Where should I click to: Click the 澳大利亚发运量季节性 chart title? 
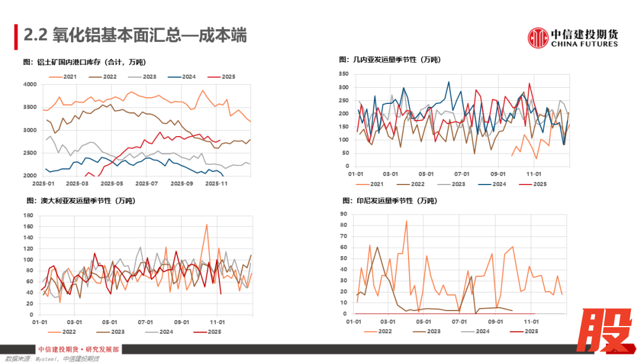click(80, 201)
